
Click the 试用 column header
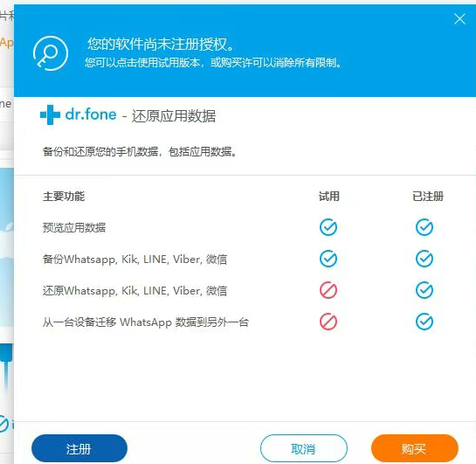pos(328,197)
